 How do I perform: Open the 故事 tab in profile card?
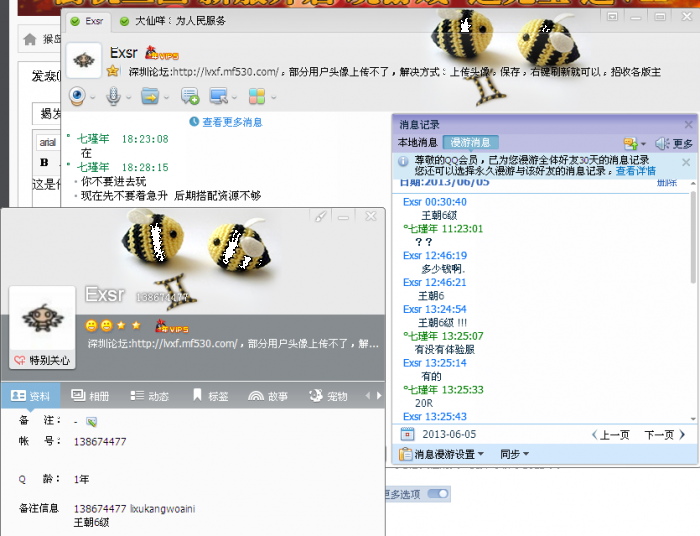click(x=268, y=396)
